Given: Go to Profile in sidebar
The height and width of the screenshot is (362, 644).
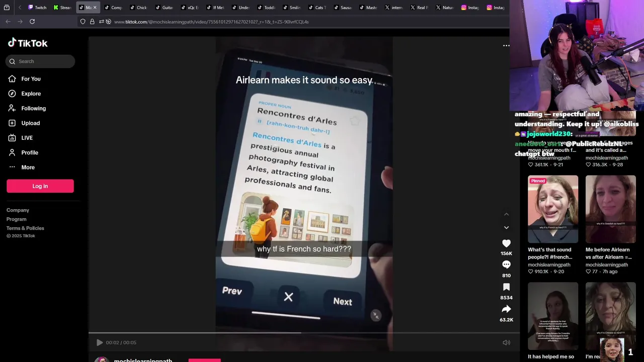Looking at the screenshot, I should coord(29,152).
